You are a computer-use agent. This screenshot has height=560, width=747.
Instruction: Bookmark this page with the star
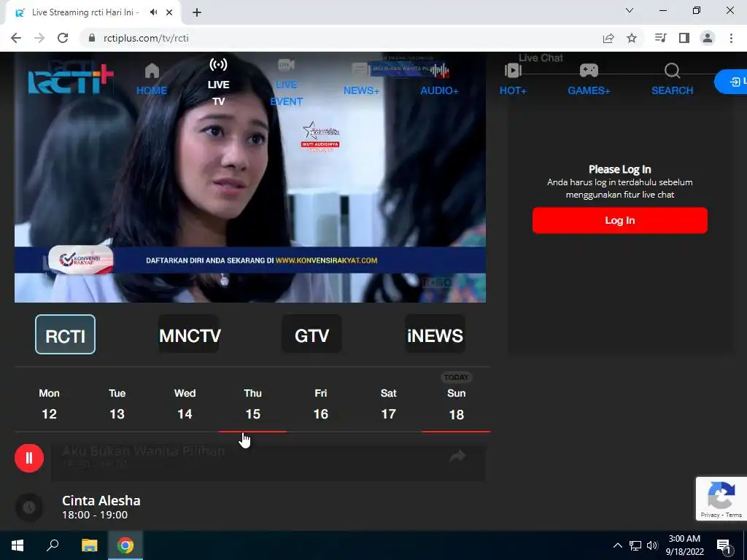pos(632,38)
